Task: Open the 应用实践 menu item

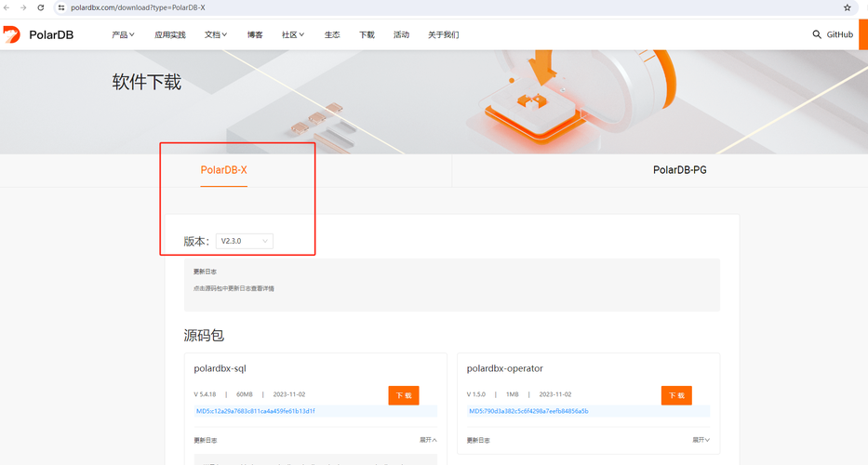Action: click(170, 34)
